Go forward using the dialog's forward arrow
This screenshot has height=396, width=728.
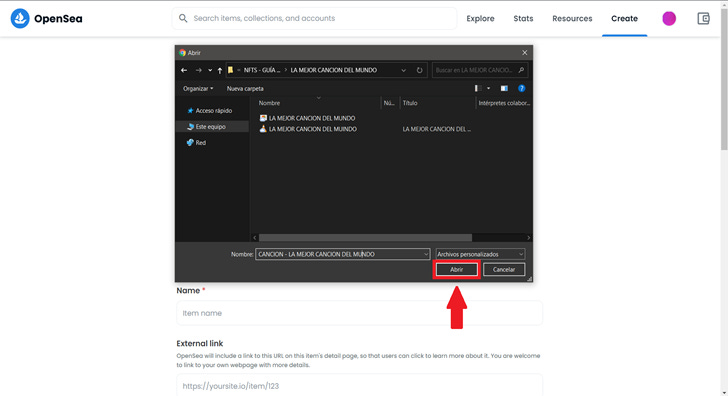pyautogui.click(x=199, y=70)
